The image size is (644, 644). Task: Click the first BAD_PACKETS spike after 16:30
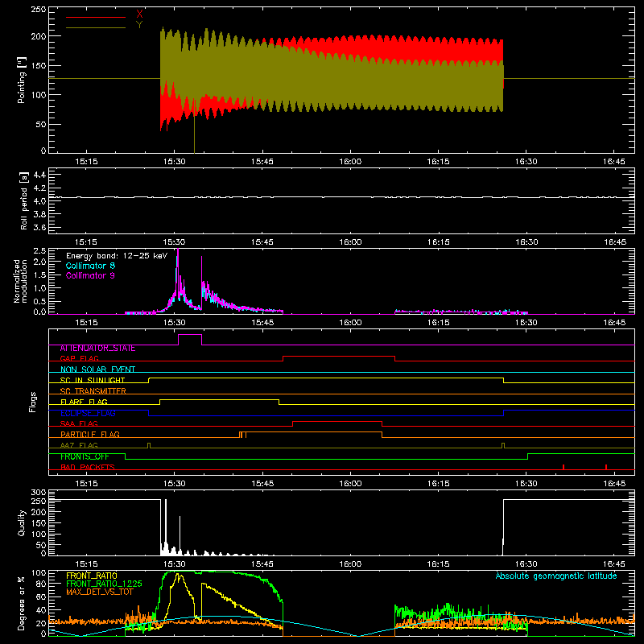pyautogui.click(x=563, y=467)
